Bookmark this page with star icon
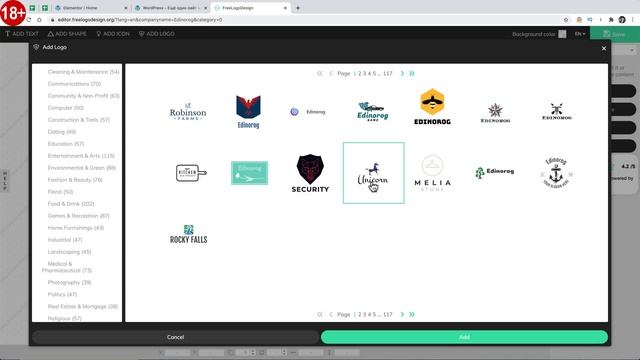Viewport: 640px width, 360px height. point(566,20)
